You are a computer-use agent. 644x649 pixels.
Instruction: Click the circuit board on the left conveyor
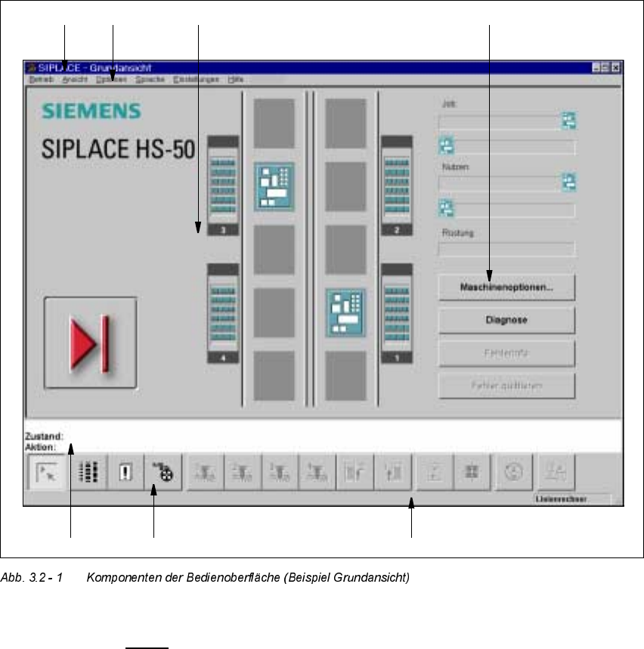[274, 187]
